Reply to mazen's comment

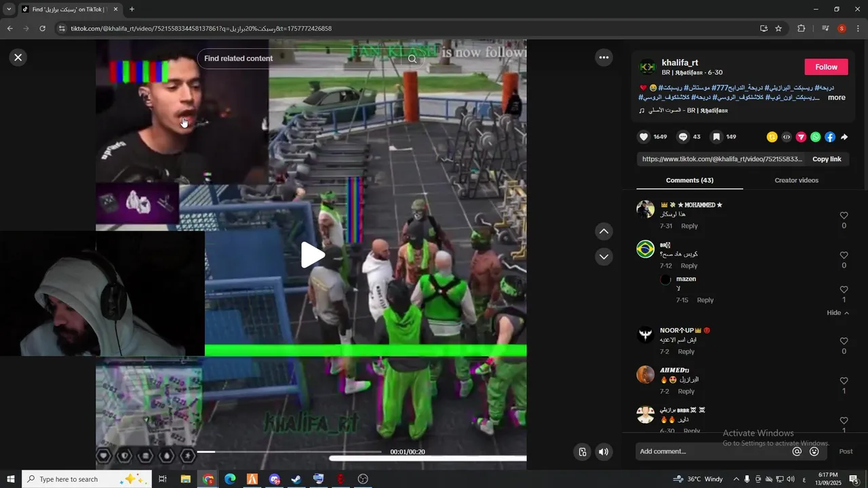pos(705,300)
